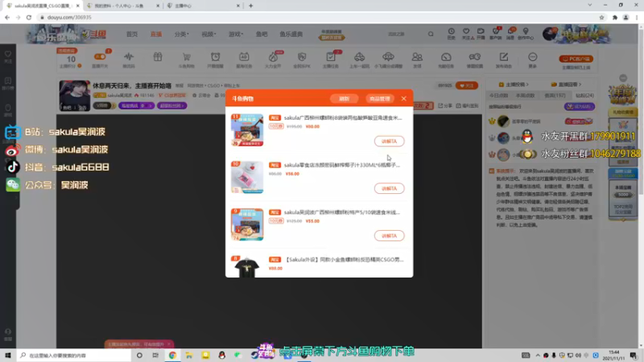Click the 分享 share link under title

pos(445,105)
